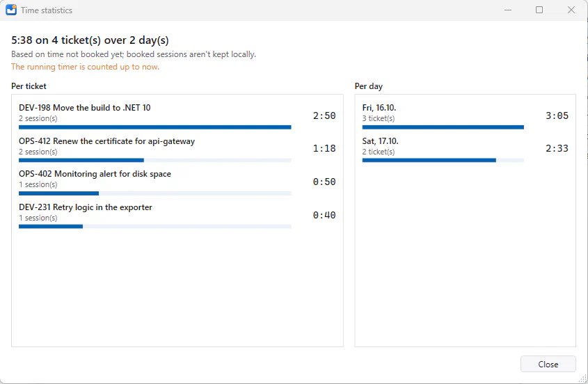
Task: Select the Fri, 16.10. day entry
Action: 465,115
